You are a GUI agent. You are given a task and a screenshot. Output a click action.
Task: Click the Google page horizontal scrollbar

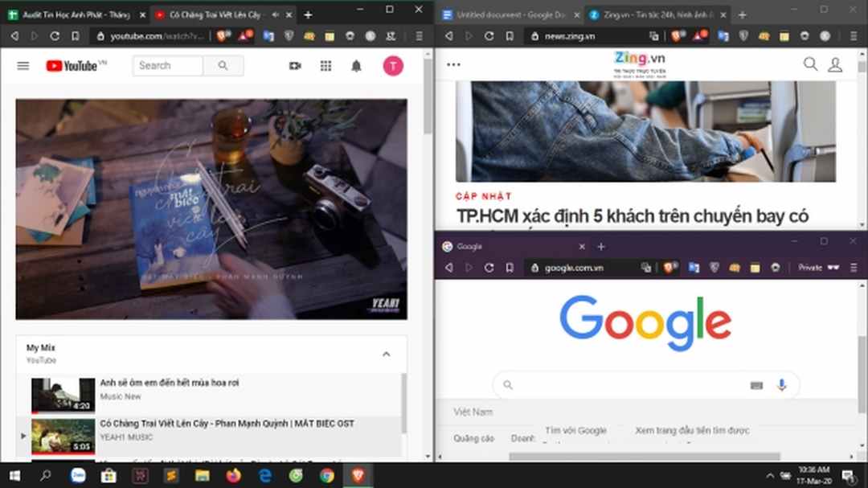pos(645,457)
